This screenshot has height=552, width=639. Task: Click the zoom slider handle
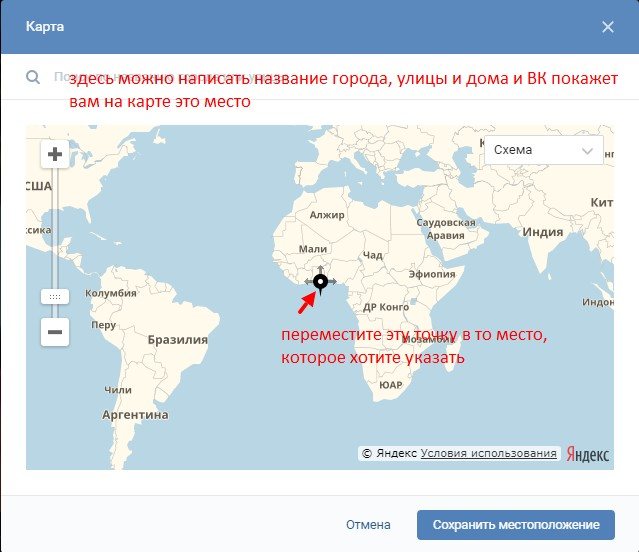[55, 297]
